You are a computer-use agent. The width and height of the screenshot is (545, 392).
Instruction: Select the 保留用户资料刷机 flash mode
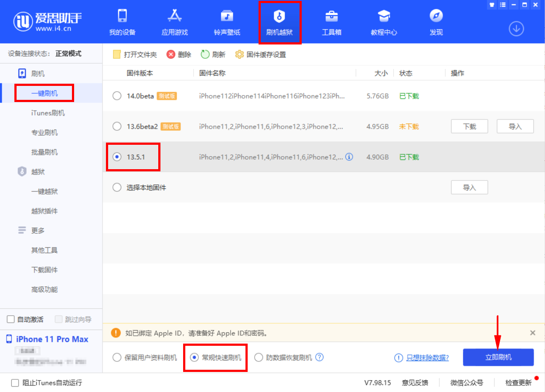[x=117, y=357]
